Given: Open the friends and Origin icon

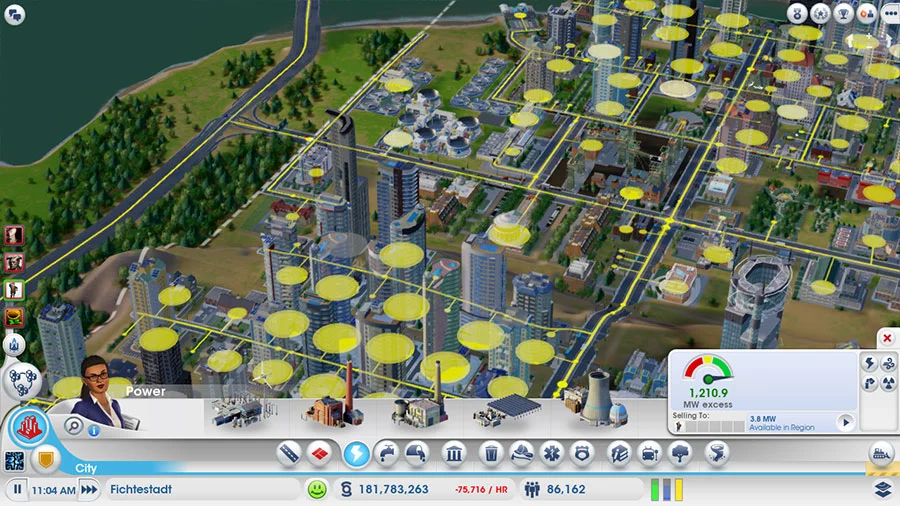Looking at the screenshot, I should tap(866, 13).
